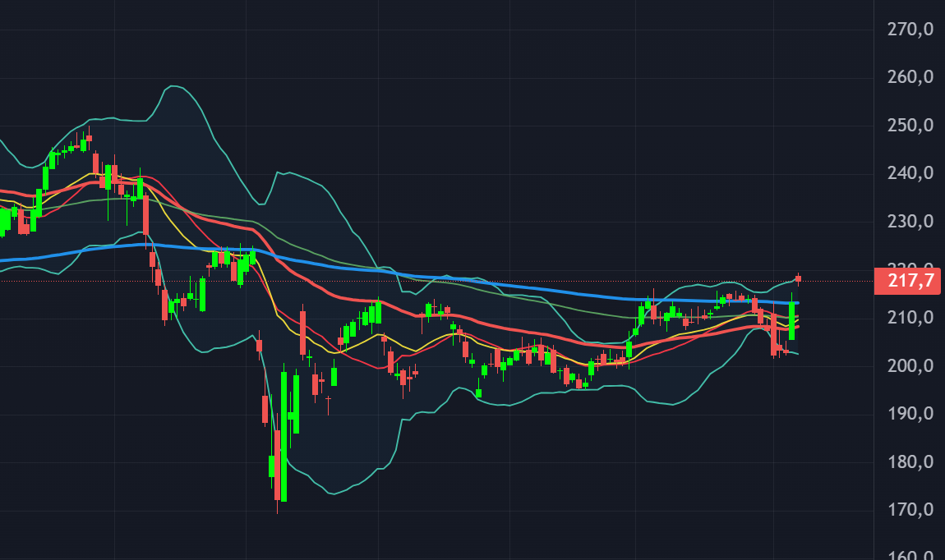The height and width of the screenshot is (560, 945).
Task: Click the tall green candle at the chart low
Action: (283, 435)
